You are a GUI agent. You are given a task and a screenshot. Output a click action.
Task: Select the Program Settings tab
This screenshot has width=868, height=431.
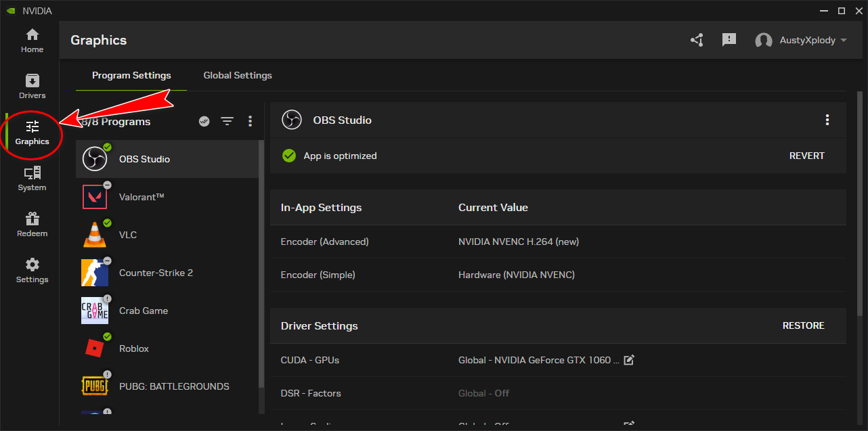(131, 75)
